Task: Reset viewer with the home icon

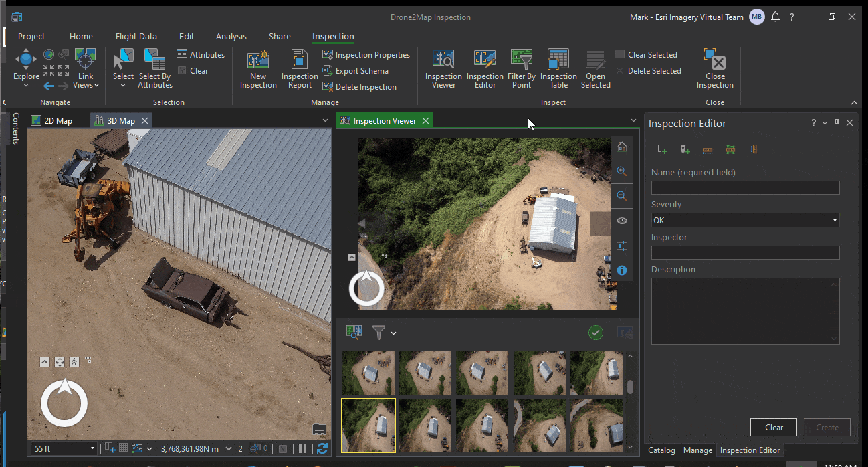Action: [x=622, y=147]
